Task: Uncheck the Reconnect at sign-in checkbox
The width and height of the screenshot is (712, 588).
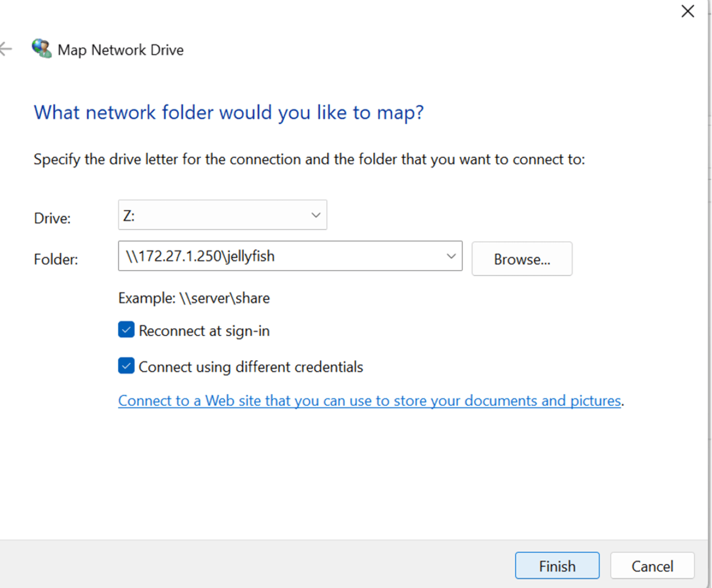Action: 126,330
